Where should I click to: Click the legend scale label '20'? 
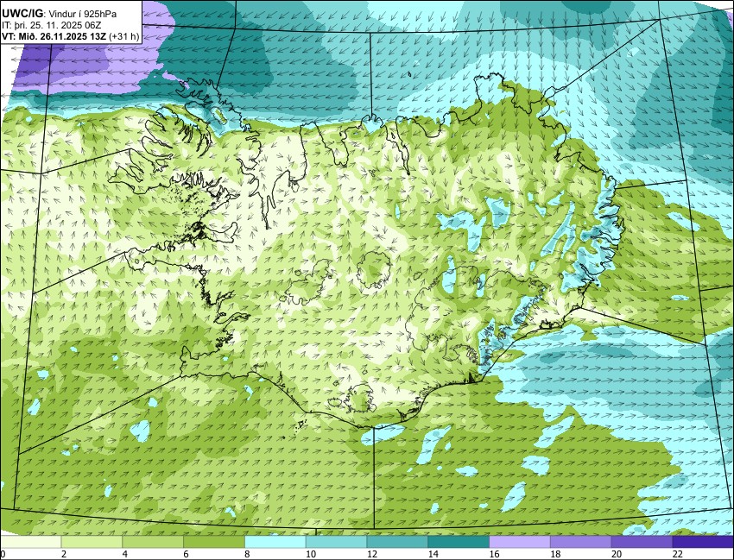point(617,554)
